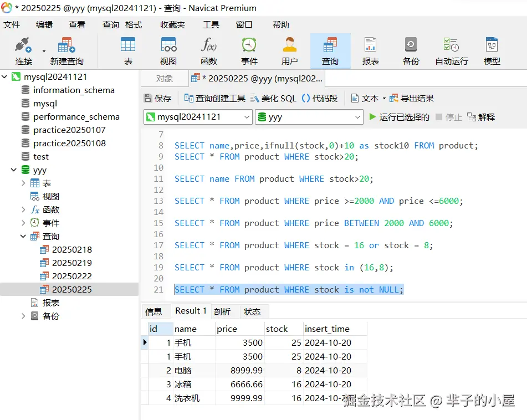Open the yyy database combo box
Viewport: 527px width, 420px height.
[309, 117]
